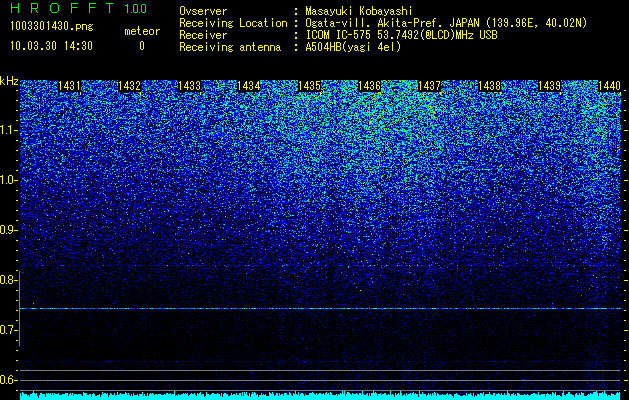
Task: Click the 1438 time marker
Action: (489, 86)
